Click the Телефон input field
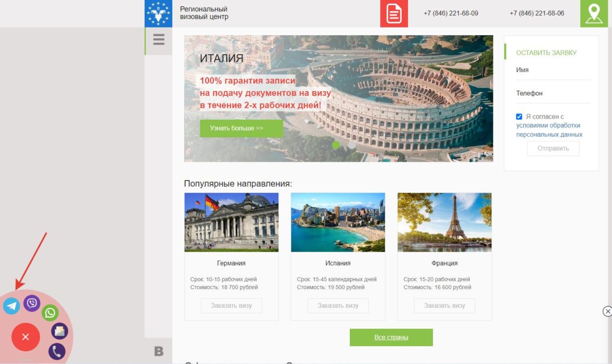The height and width of the screenshot is (364, 612). click(553, 94)
